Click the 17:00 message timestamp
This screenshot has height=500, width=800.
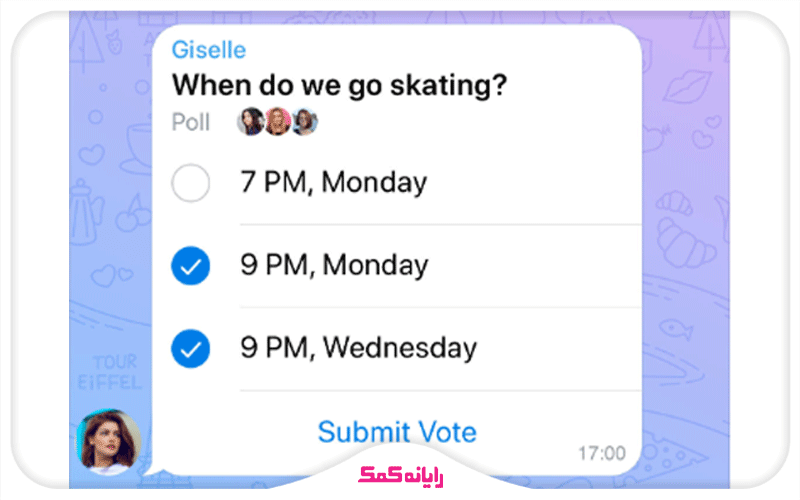coord(602,454)
